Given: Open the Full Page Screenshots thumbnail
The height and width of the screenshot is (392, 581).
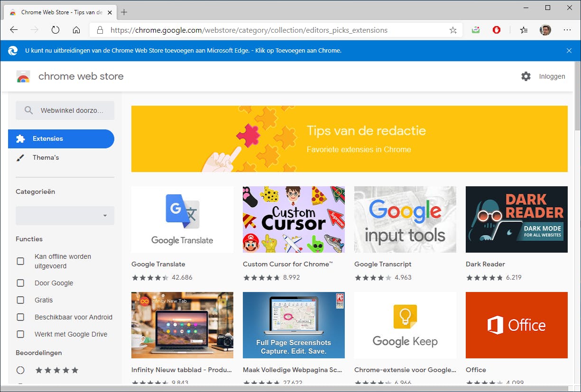Looking at the screenshot, I should [294, 325].
